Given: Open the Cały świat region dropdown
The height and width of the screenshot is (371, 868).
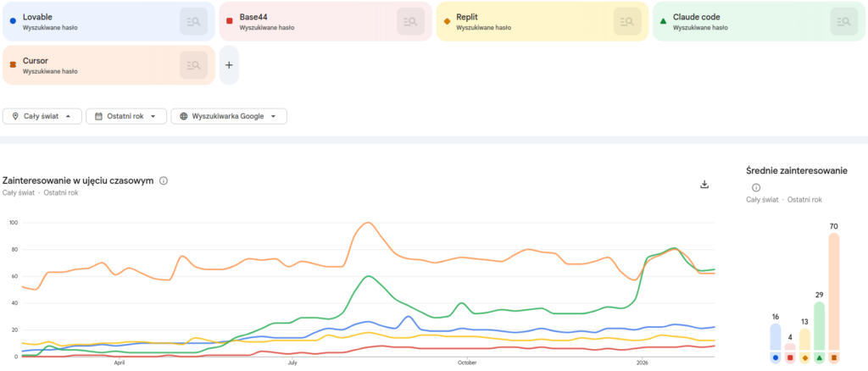Looking at the screenshot, I should pos(42,116).
